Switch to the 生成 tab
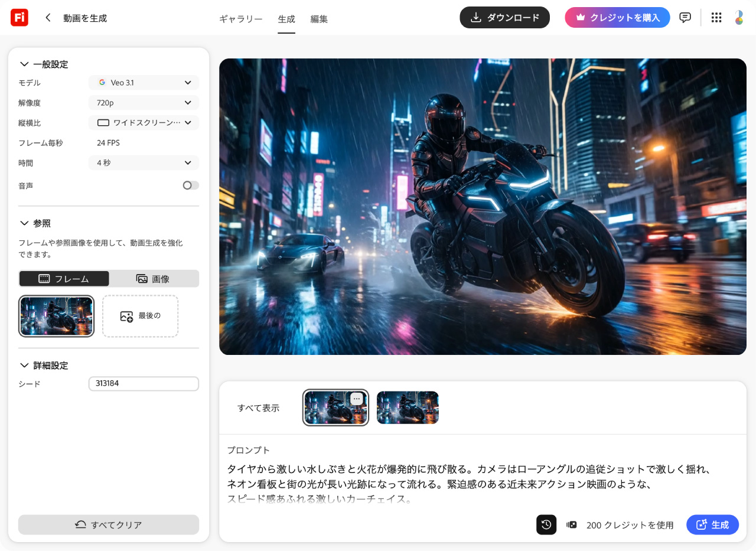This screenshot has height=551, width=756. tap(286, 19)
